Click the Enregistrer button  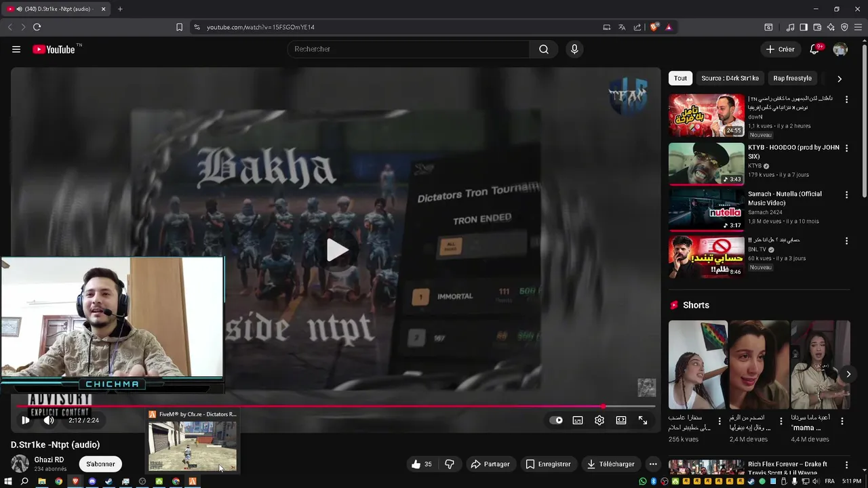pos(548,464)
